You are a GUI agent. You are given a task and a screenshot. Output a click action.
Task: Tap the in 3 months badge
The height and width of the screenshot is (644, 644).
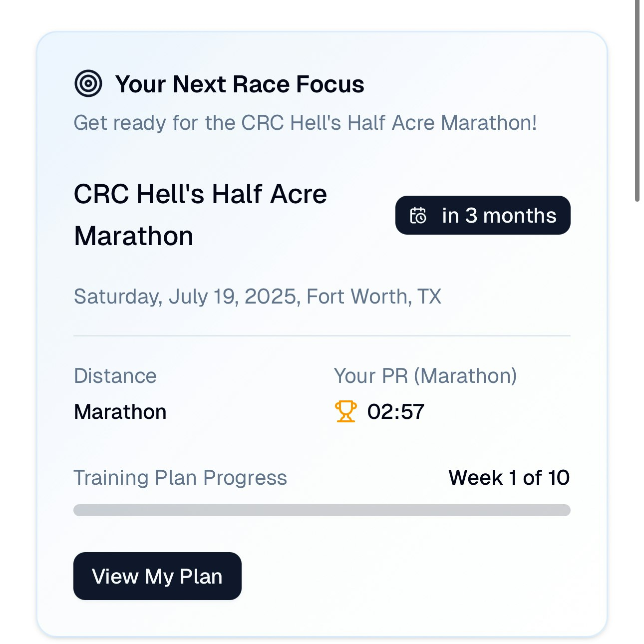click(483, 215)
